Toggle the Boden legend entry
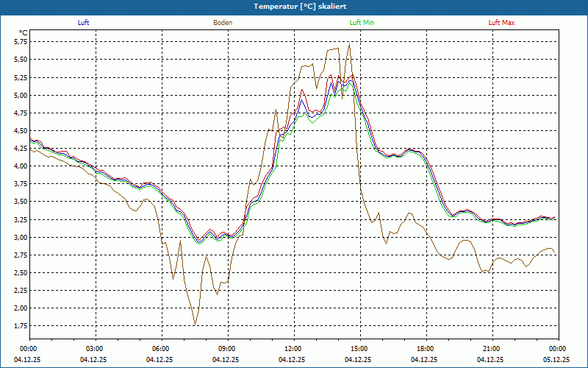This screenshot has height=368, width=588. pyautogui.click(x=223, y=23)
